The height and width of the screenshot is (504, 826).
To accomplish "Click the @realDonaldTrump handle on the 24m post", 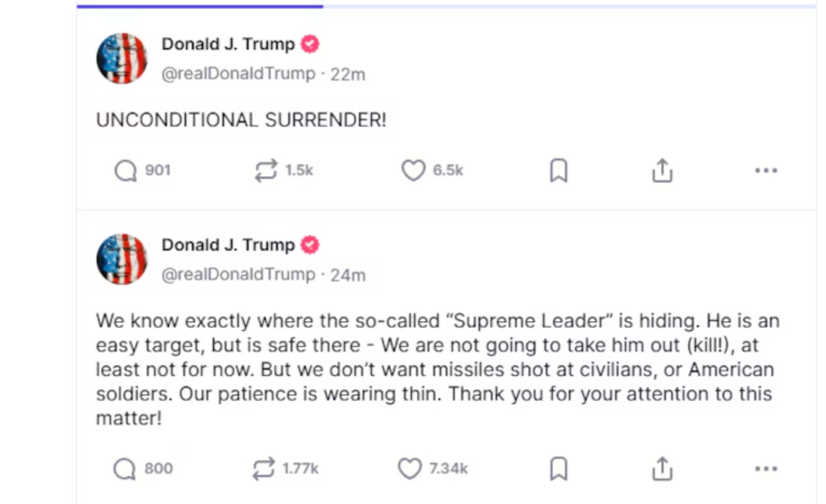I will point(238,275).
